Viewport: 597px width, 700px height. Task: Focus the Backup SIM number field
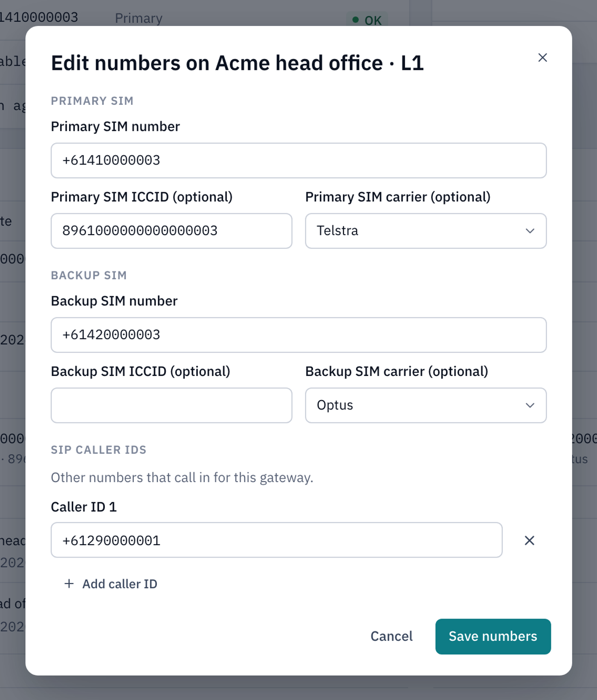coord(298,335)
